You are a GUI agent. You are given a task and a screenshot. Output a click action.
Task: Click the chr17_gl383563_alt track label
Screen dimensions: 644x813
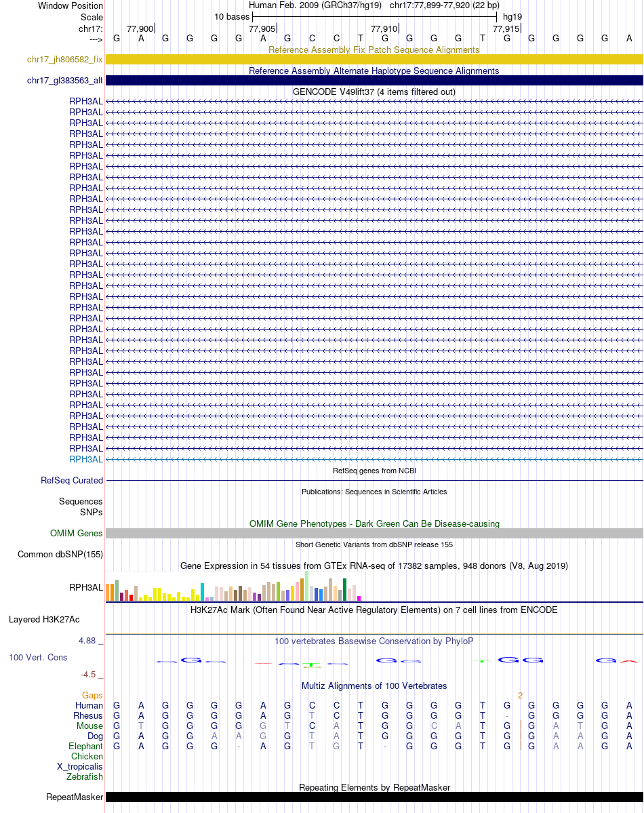[x=65, y=81]
